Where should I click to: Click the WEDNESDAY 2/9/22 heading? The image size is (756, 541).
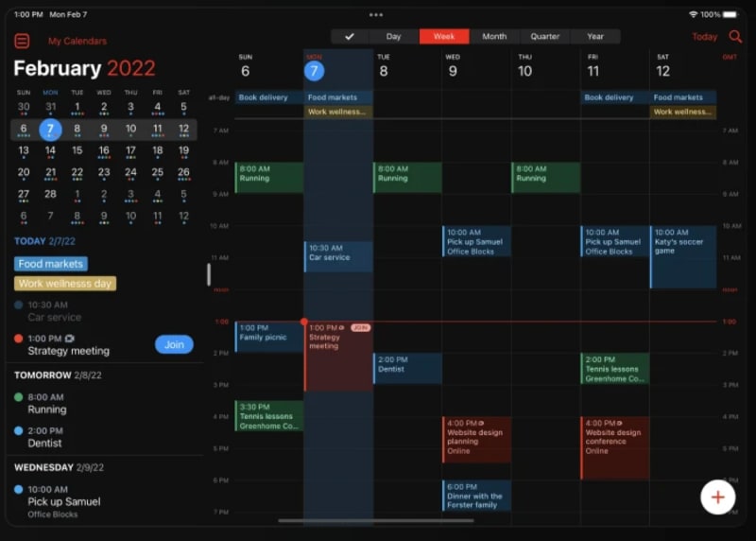[59, 467]
